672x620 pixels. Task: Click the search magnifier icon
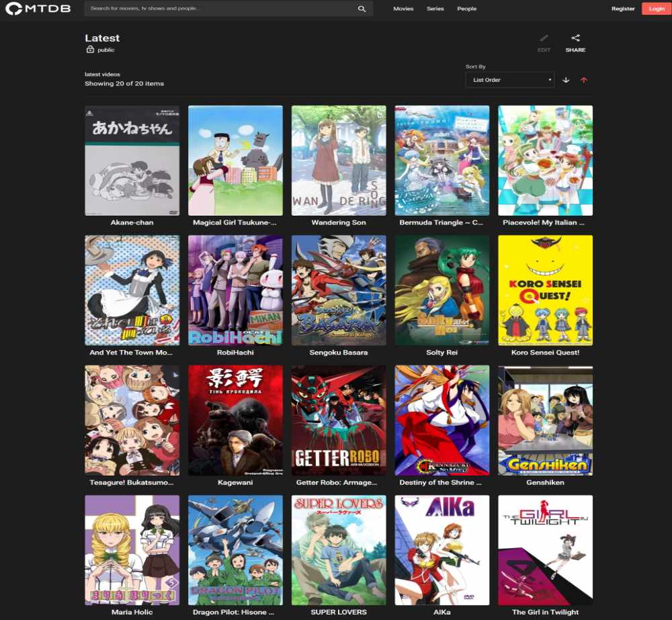pyautogui.click(x=362, y=9)
